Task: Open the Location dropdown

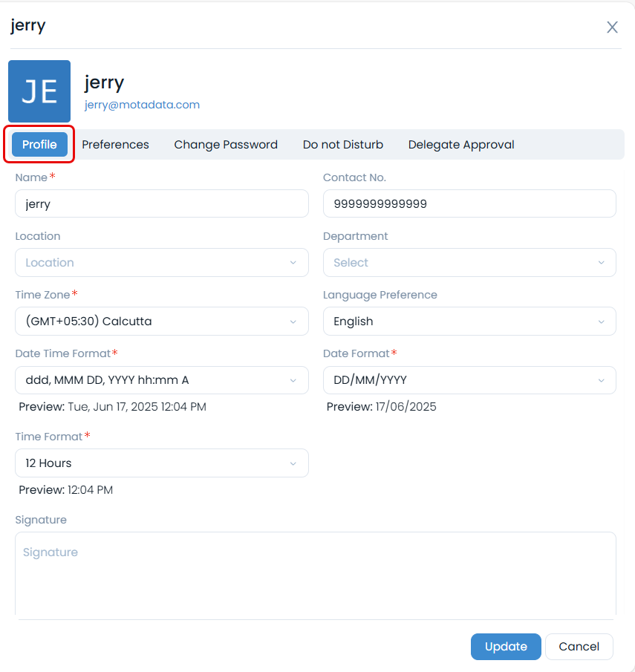Action: pos(161,262)
